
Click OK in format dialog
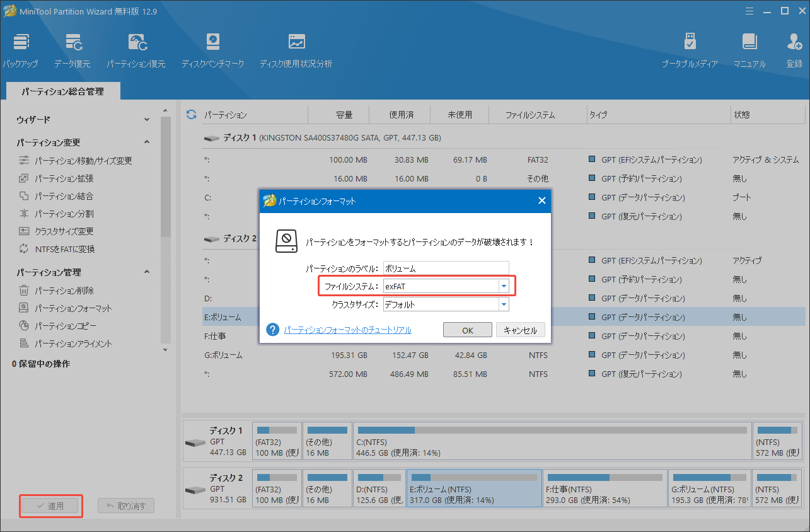pos(467,330)
